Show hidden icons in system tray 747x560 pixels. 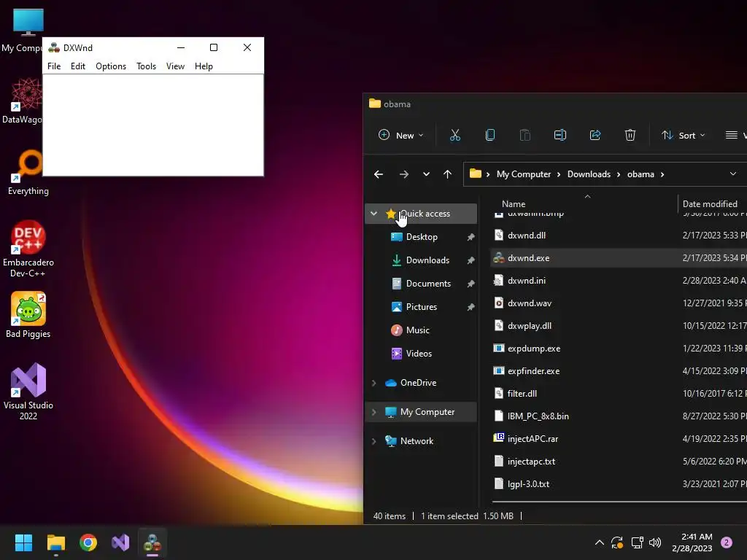click(600, 542)
